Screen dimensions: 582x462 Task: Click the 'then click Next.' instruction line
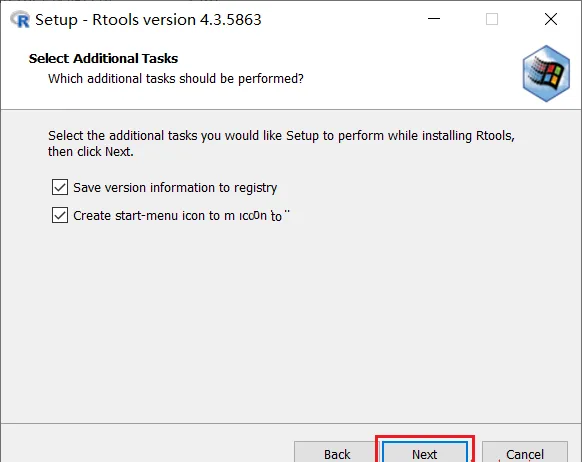tap(91, 152)
